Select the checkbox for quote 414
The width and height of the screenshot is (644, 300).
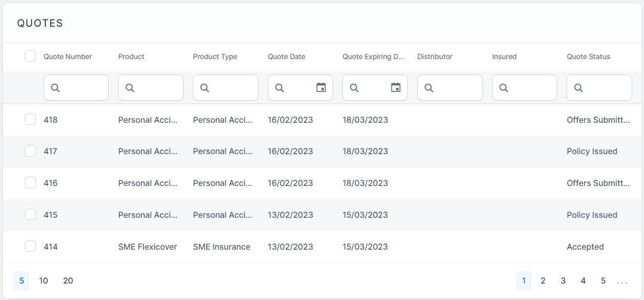[x=30, y=247]
